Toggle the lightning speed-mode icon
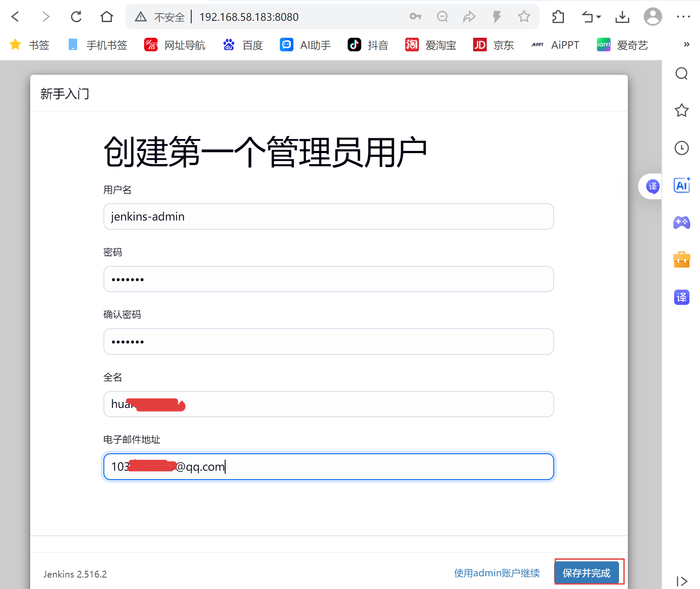 pyautogui.click(x=497, y=17)
